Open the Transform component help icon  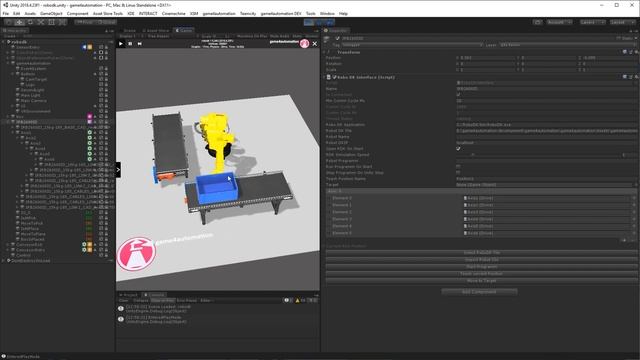coord(624,52)
